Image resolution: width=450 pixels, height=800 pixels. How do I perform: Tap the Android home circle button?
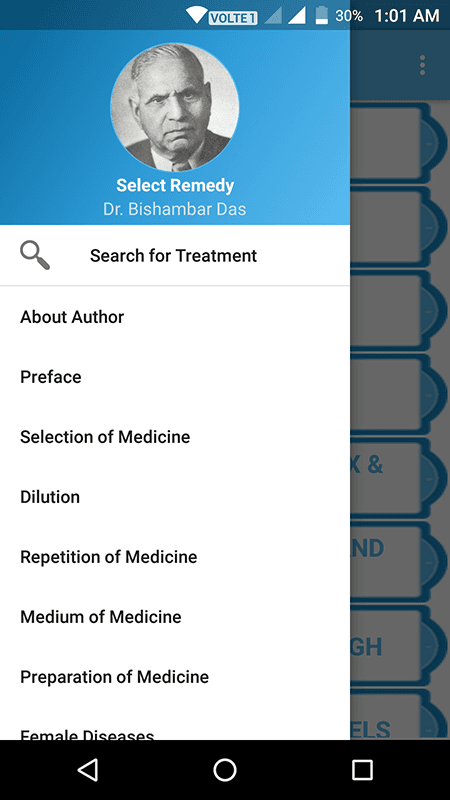click(x=224, y=769)
